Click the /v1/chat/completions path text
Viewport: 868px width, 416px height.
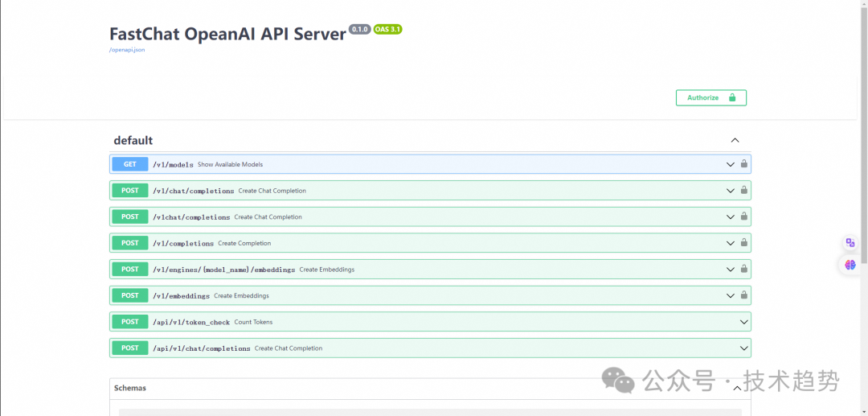[x=194, y=191]
